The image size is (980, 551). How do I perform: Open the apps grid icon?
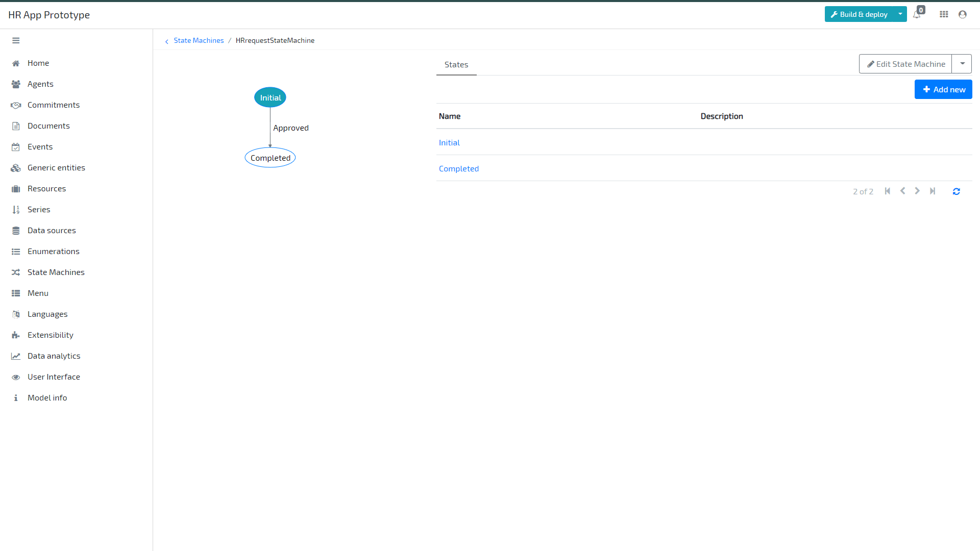944,14
